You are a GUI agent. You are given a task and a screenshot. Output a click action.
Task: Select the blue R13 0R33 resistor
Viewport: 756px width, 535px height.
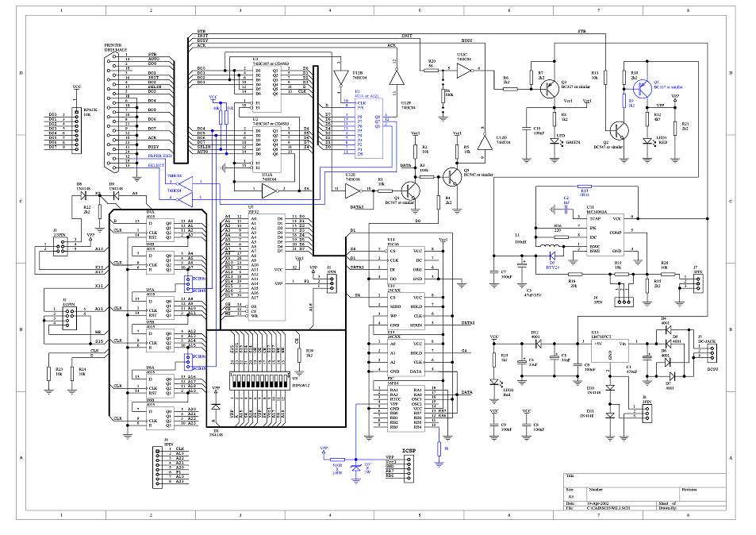[584, 187]
